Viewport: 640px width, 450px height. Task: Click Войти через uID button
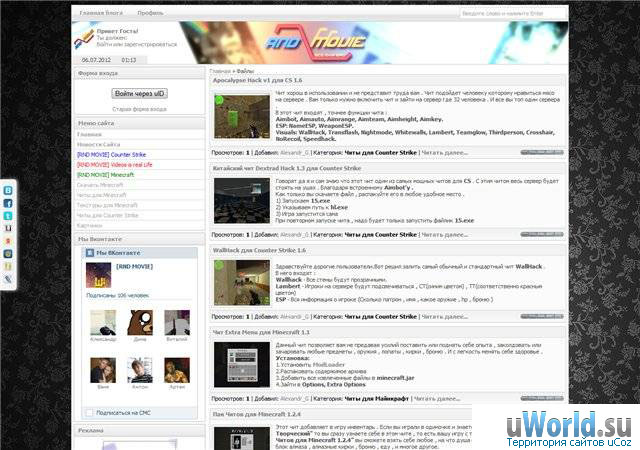tap(140, 94)
